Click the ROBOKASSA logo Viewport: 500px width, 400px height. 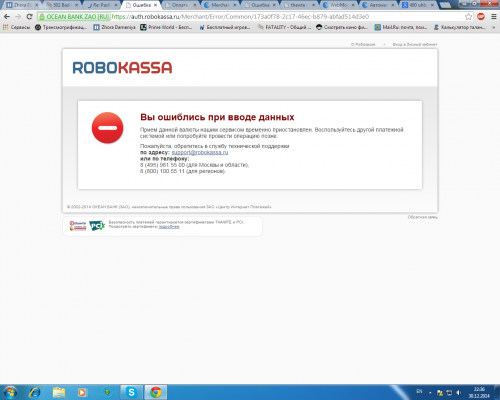(x=122, y=68)
